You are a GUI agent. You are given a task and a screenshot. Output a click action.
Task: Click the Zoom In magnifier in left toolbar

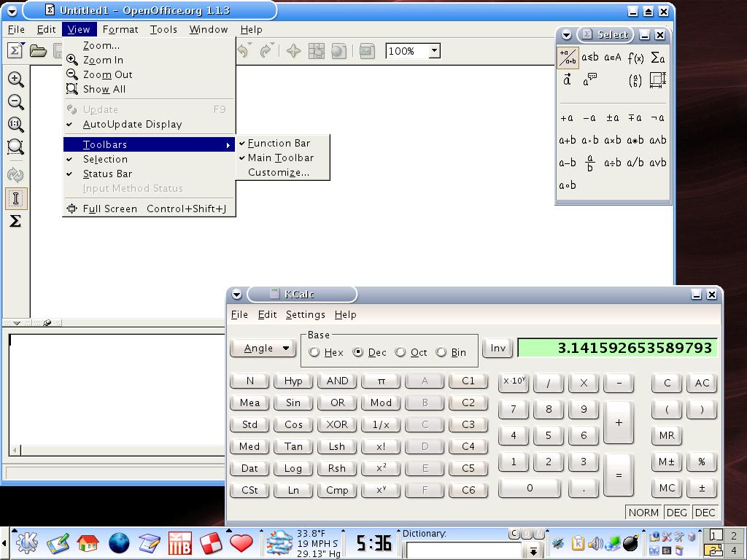pos(15,79)
